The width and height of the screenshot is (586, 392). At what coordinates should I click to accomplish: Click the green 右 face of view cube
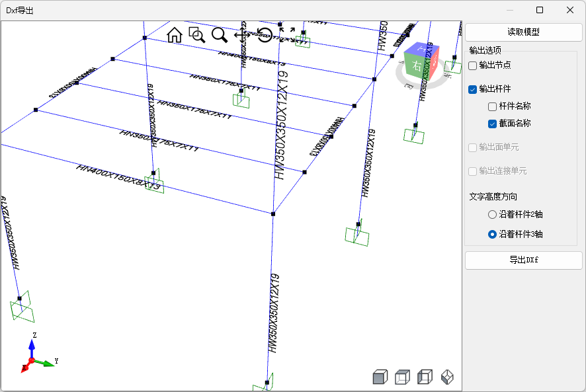[417, 66]
